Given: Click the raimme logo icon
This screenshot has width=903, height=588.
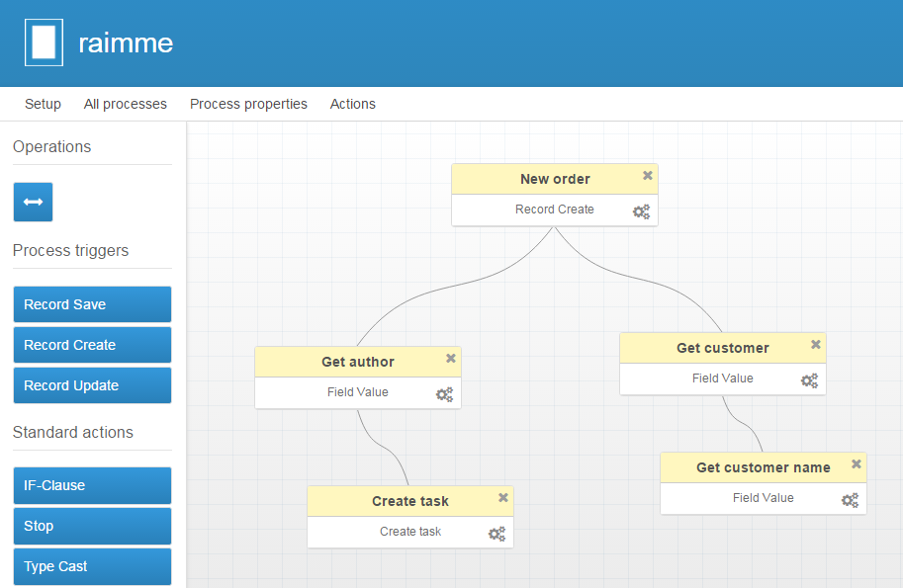Looking at the screenshot, I should pyautogui.click(x=44, y=42).
